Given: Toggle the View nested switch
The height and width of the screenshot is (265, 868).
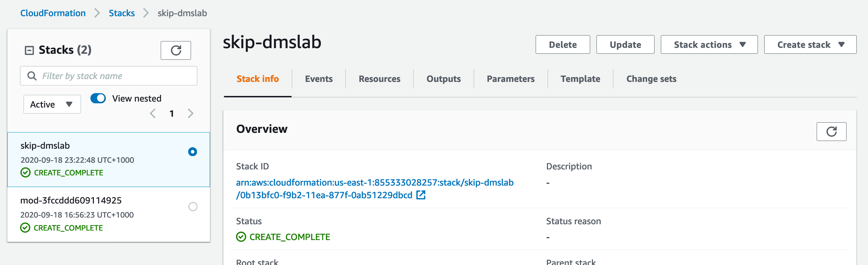Looking at the screenshot, I should coord(98,98).
